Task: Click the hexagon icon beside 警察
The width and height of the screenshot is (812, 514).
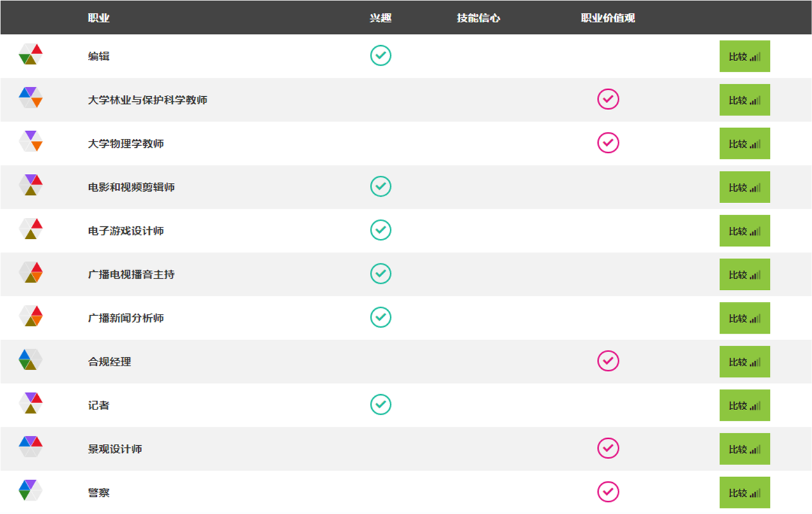Action: 31,490
